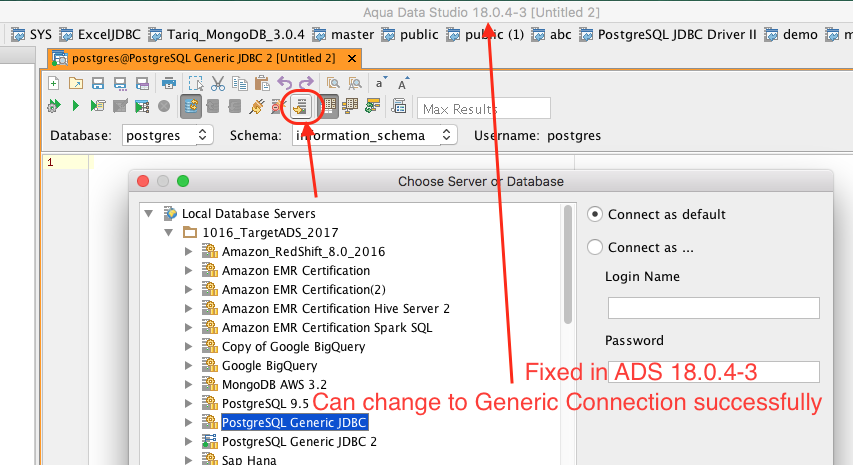Image resolution: width=853 pixels, height=465 pixels.
Task: Select Amazon EMR Certification(2) entry
Action: (304, 290)
